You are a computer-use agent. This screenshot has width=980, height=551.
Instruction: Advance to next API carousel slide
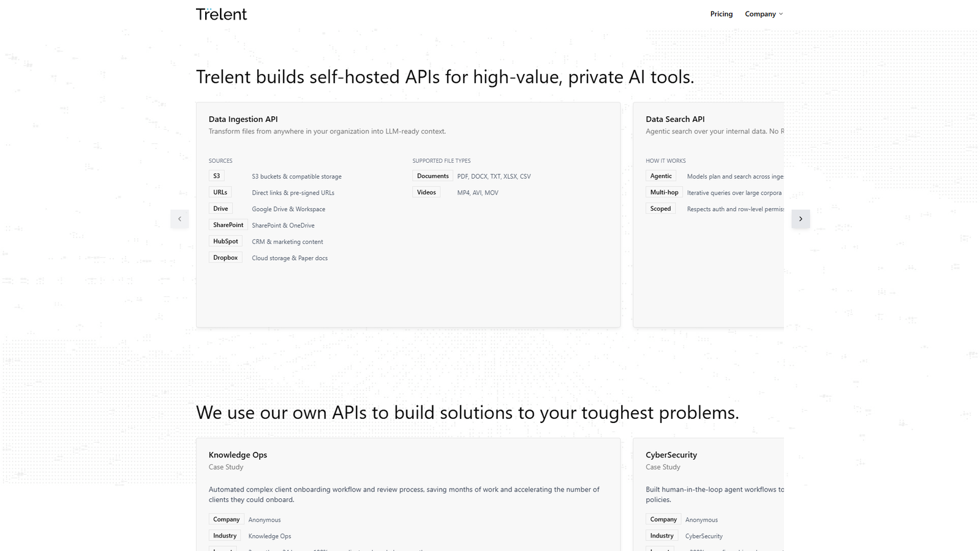tap(801, 219)
